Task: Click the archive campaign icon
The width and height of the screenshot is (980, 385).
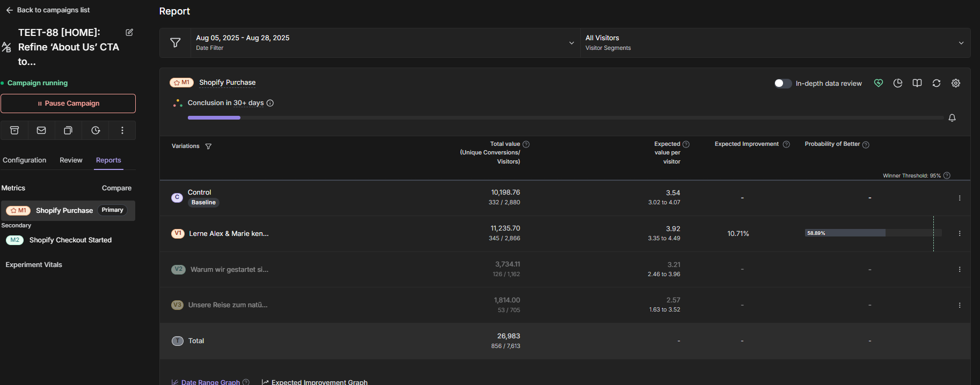Action: (x=14, y=130)
